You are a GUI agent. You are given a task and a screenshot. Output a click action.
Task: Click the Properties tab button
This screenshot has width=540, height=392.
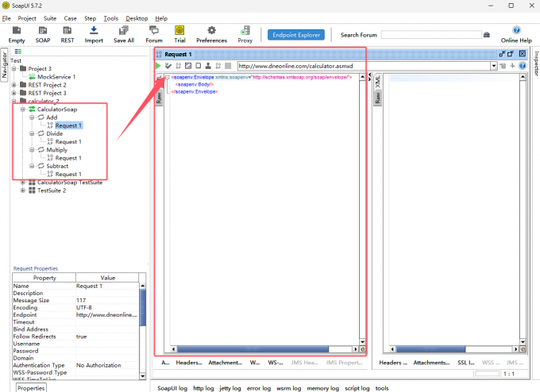[31, 388]
